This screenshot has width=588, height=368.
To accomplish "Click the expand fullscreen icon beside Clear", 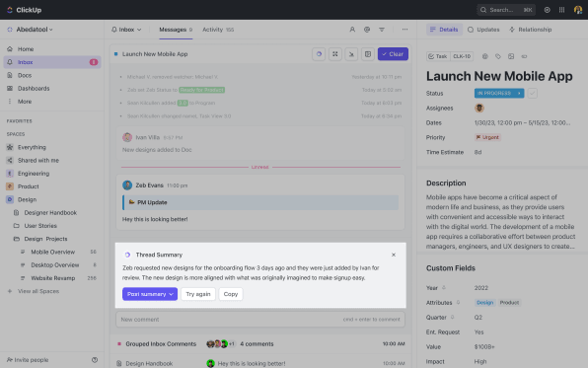I will pos(334,54).
